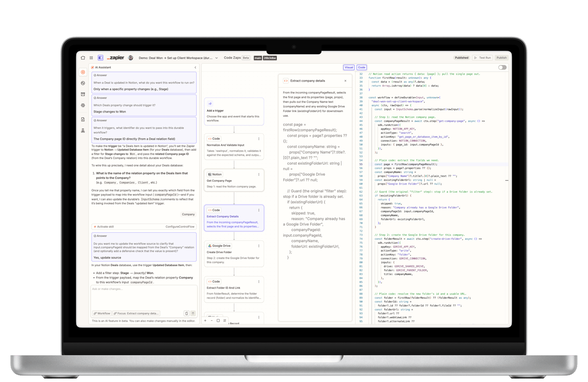Open the flask testing sidebar icon
The image size is (588, 382).
[83, 131]
